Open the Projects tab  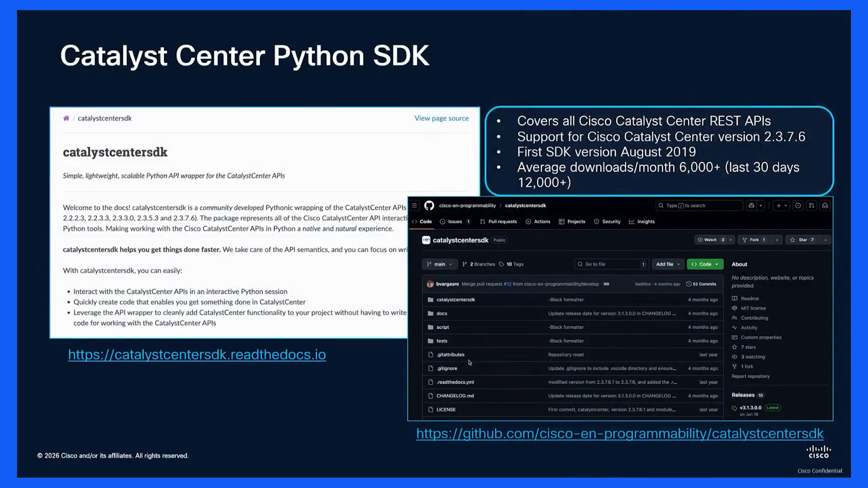click(x=572, y=222)
